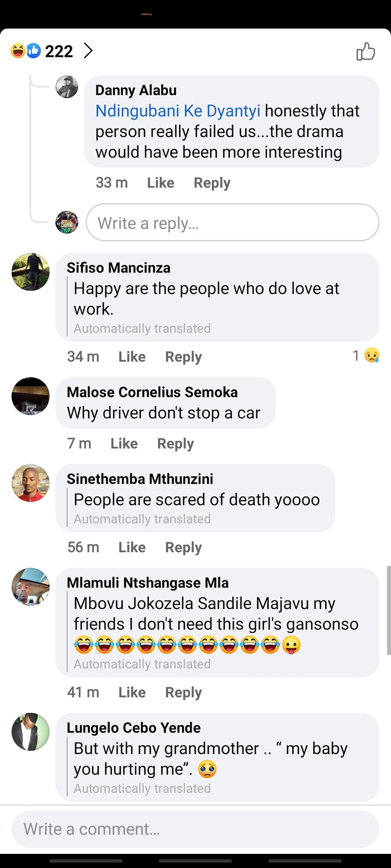391x868 pixels.
Task: Open Danny Alabu's profile picture
Action: [x=67, y=87]
